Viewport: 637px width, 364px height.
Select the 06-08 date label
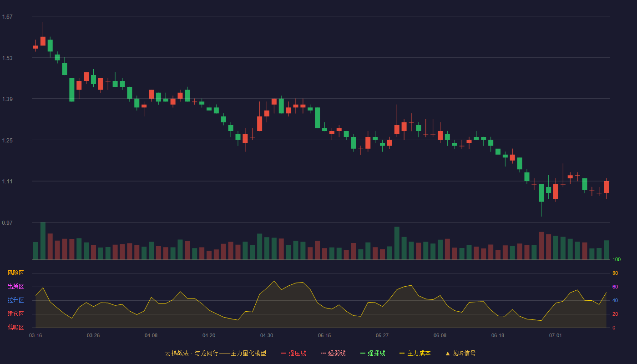click(x=440, y=335)
